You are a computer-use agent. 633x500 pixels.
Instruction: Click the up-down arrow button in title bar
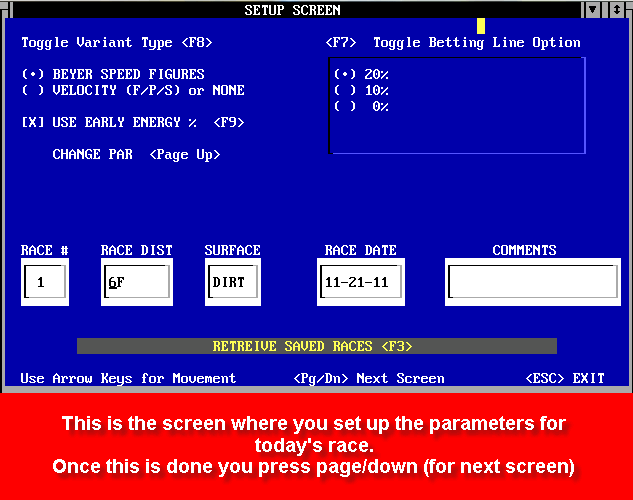click(x=617, y=10)
